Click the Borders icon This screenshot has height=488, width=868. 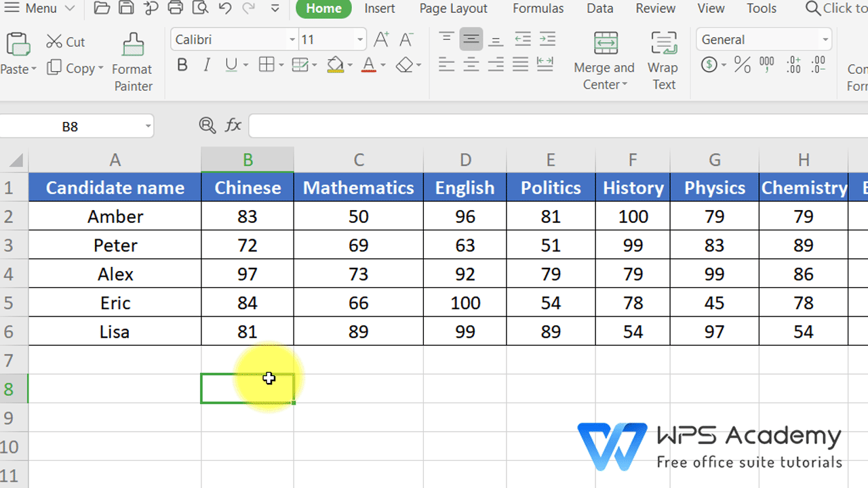267,65
